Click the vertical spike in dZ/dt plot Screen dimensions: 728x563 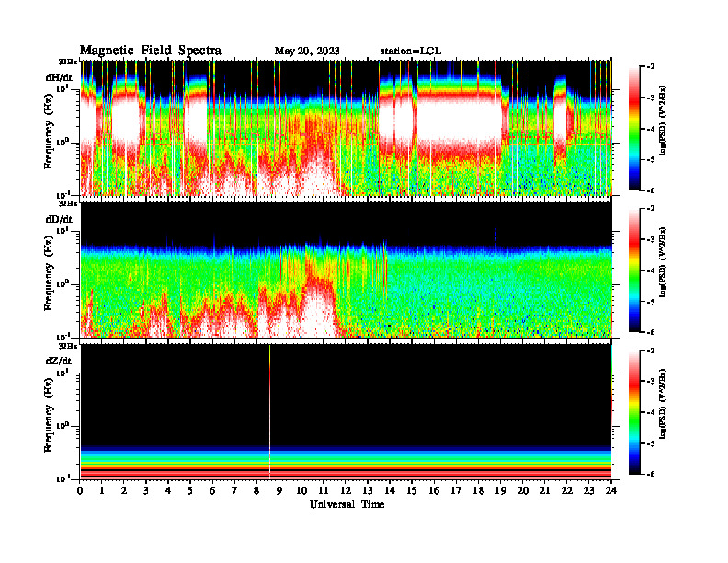(269, 411)
